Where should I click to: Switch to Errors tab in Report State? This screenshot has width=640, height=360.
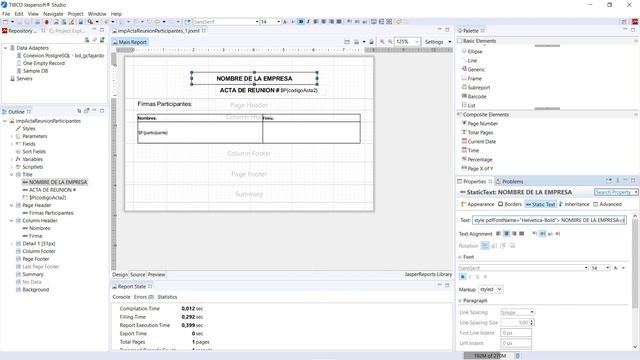143,297
